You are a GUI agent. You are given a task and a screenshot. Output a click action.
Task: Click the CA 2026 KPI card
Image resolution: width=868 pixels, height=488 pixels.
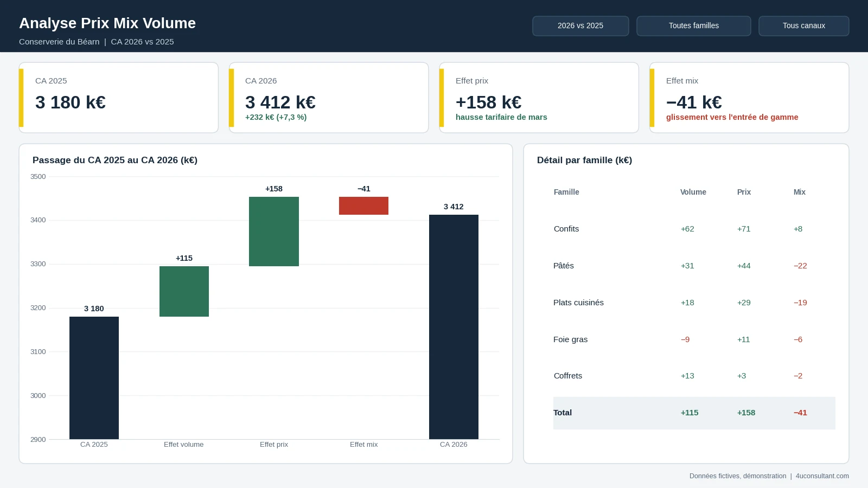[x=329, y=98]
